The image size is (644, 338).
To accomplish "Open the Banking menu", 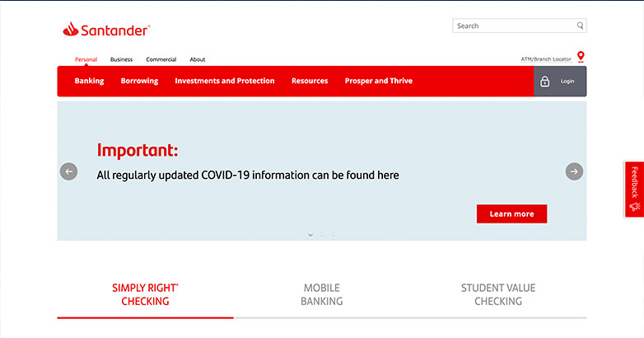I will [89, 81].
